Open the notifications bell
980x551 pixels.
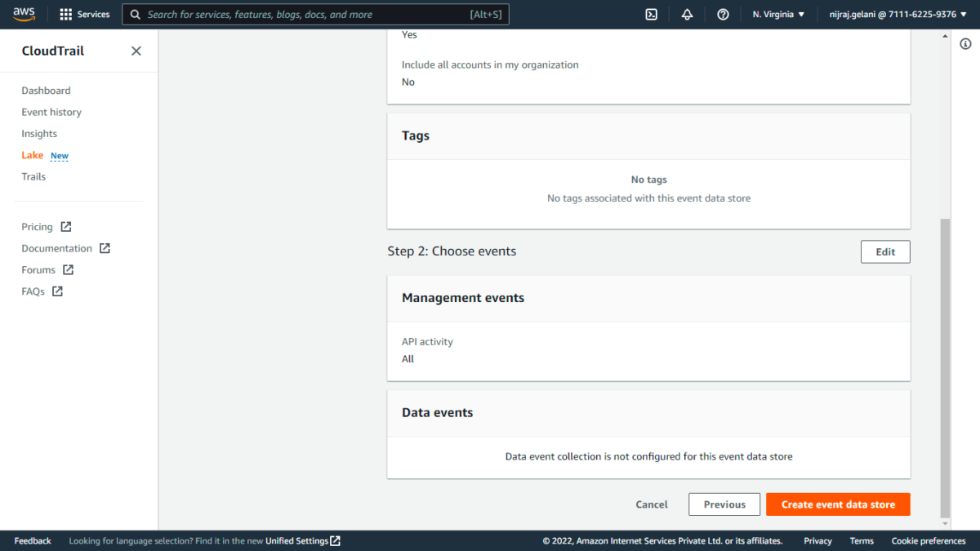tap(687, 14)
